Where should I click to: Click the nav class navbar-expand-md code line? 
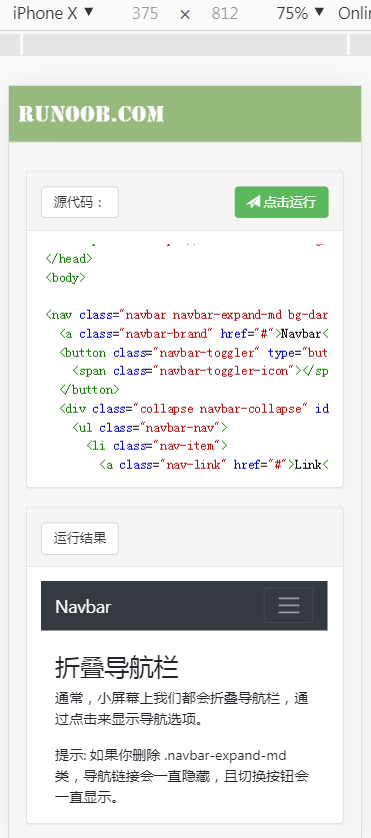pyautogui.click(x=187, y=315)
